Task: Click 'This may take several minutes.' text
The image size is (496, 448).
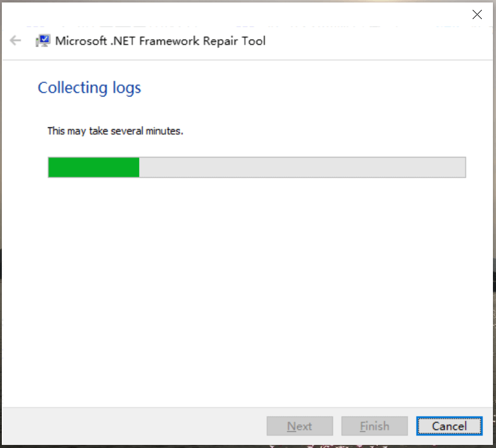Action: pyautogui.click(x=115, y=131)
